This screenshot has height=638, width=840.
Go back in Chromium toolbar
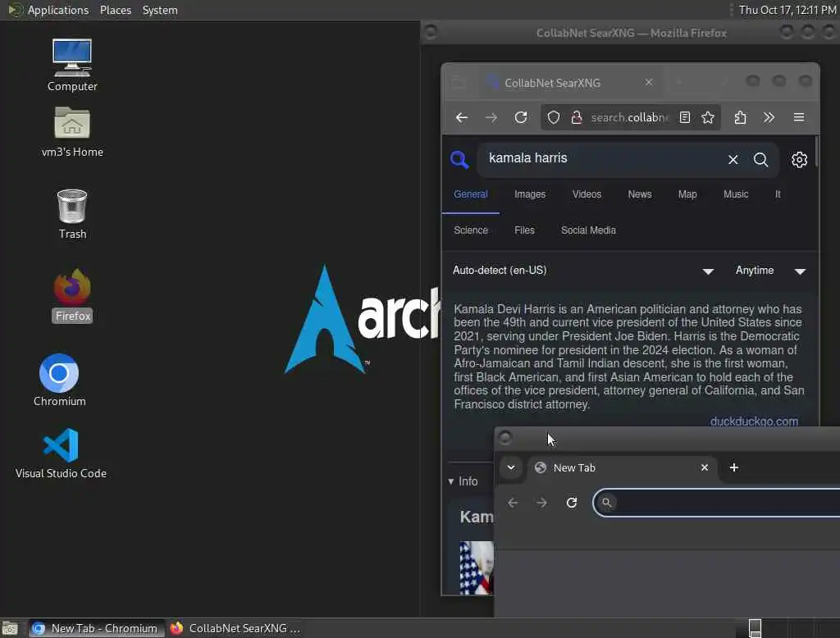pos(513,503)
